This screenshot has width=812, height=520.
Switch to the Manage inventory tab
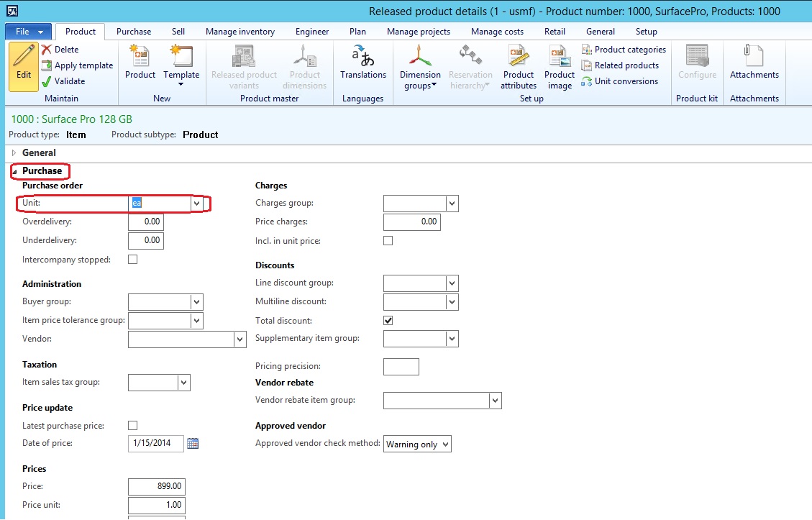coord(240,31)
